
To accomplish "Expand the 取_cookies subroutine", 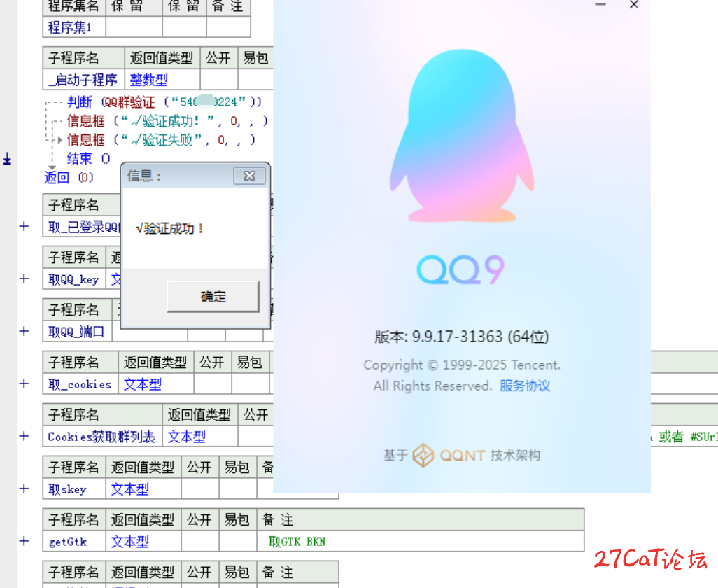I will (24, 384).
